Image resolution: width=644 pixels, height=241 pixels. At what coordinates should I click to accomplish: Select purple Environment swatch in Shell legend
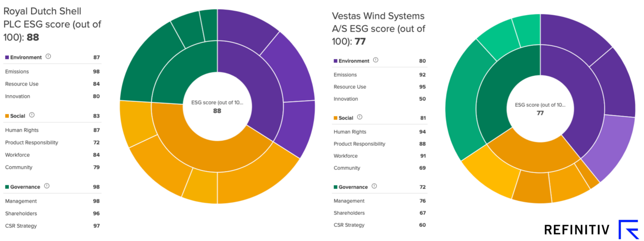(7, 57)
